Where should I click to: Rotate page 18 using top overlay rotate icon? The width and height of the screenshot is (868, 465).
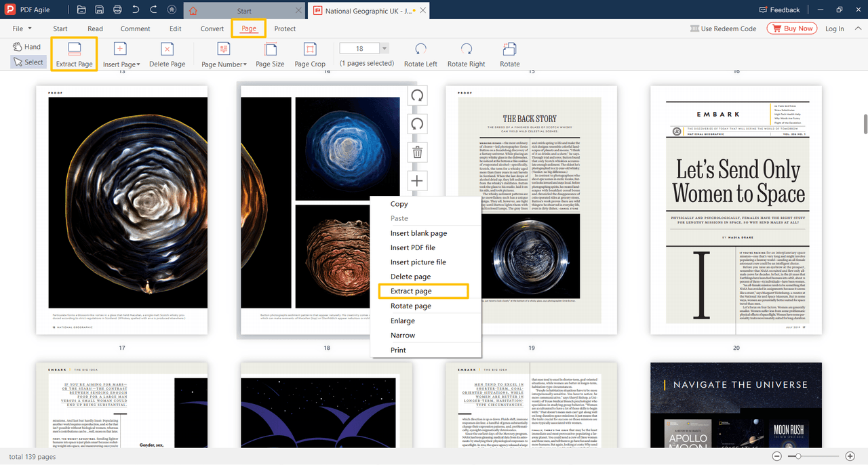418,96
